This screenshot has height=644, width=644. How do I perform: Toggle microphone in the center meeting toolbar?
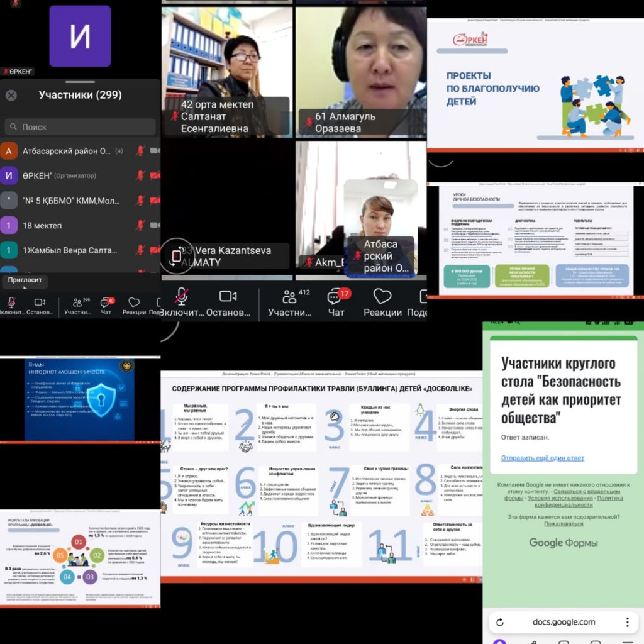(182, 301)
